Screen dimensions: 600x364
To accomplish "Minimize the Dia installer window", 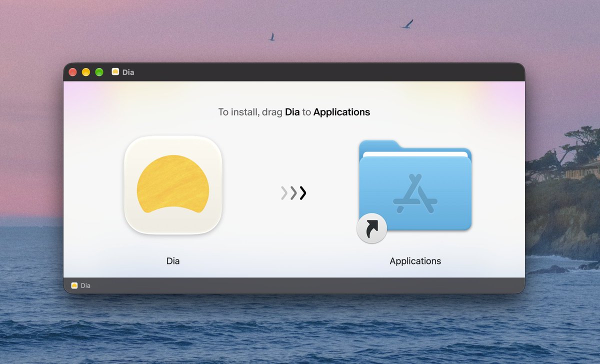I will pos(86,72).
